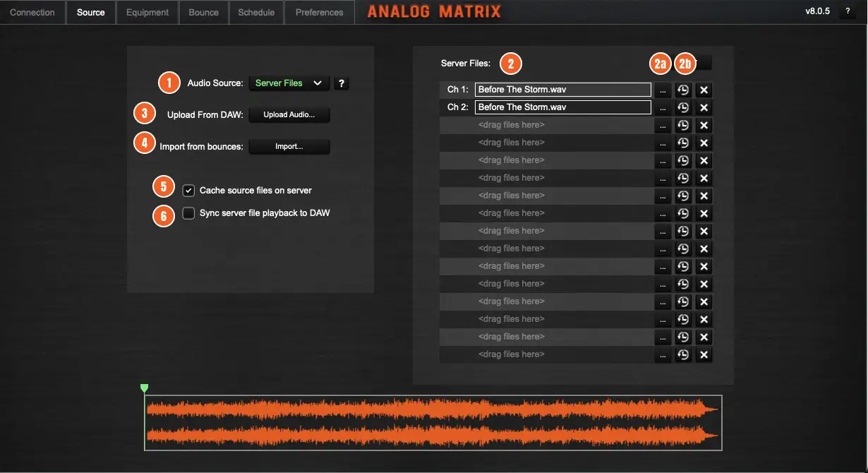868x473 pixels.
Task: Clear the Ch 1 file with X
Action: (x=704, y=90)
